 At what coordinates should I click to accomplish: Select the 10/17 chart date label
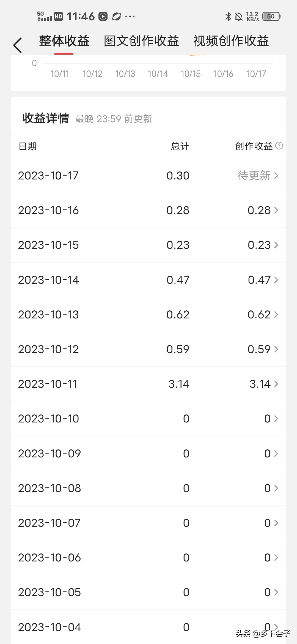click(x=256, y=74)
